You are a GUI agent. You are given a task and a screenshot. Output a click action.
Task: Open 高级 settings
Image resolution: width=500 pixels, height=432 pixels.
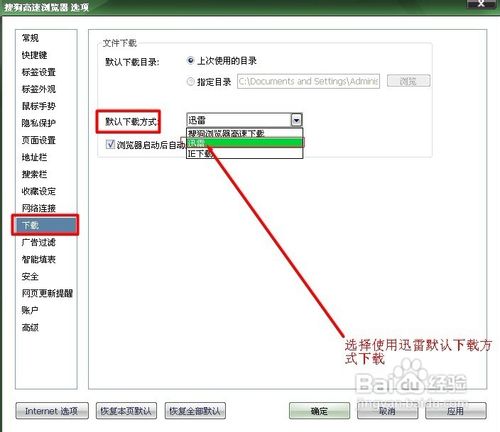tap(30, 327)
